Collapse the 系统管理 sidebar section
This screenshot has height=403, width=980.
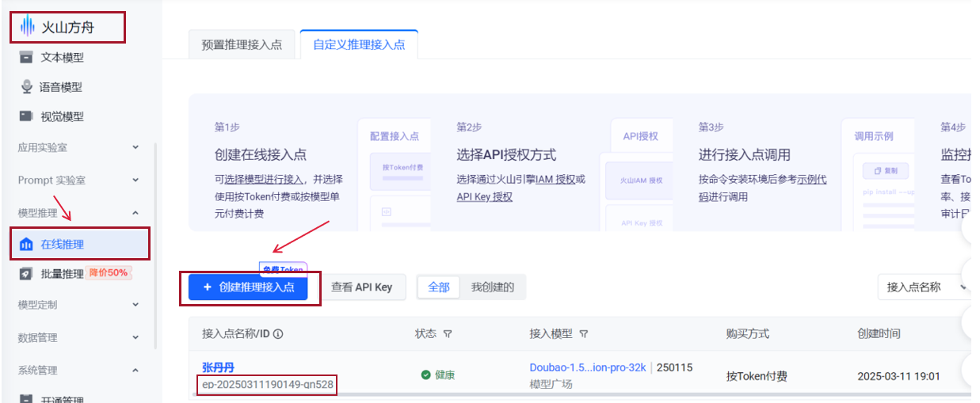[135, 370]
